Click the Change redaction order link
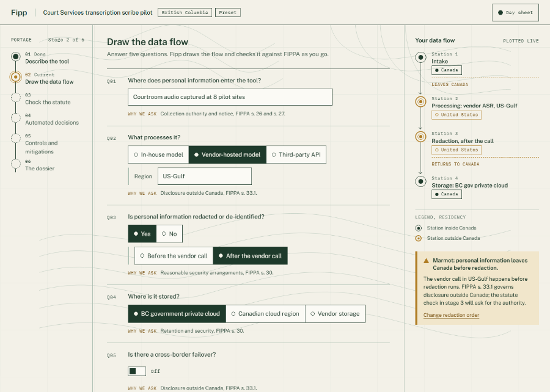Image resolution: width=550 pixels, height=392 pixels. point(451,315)
